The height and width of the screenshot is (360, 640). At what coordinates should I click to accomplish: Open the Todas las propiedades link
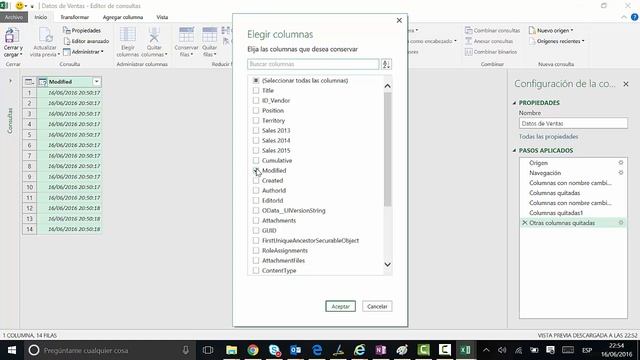548,136
